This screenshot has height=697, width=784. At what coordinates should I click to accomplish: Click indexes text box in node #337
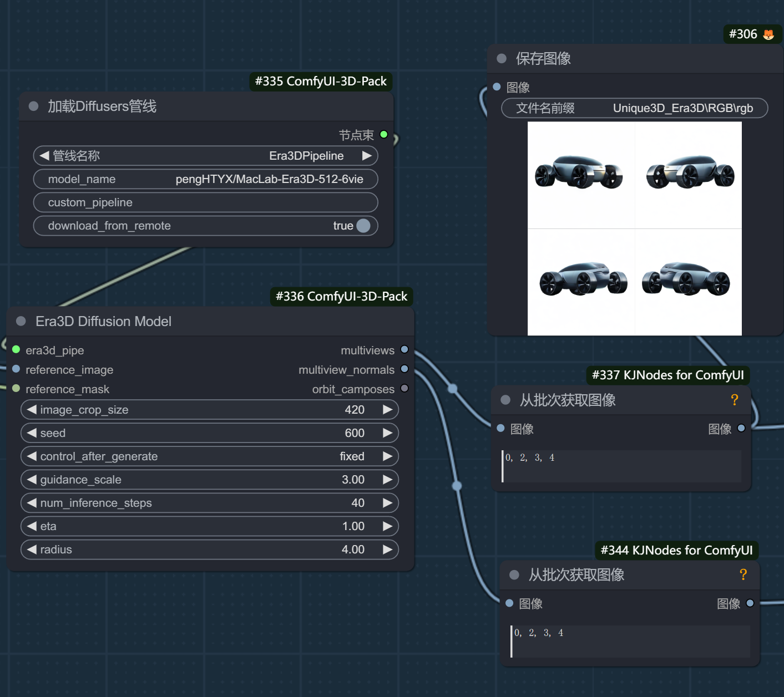(621, 466)
